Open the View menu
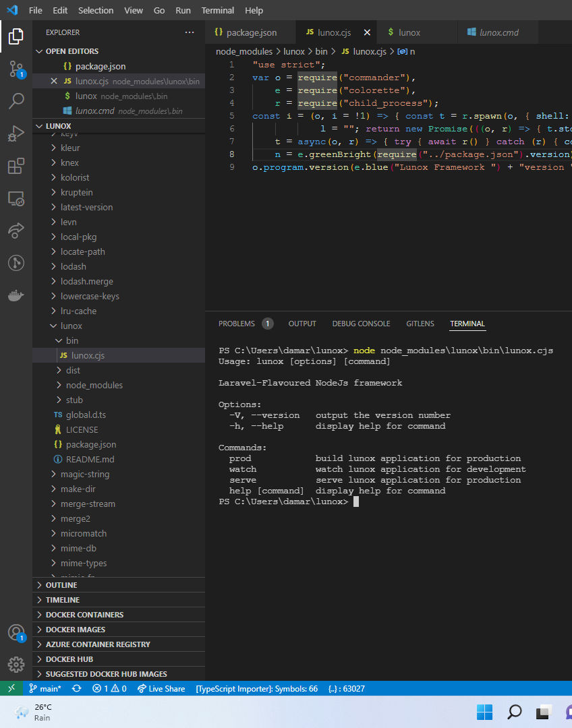 (x=134, y=10)
